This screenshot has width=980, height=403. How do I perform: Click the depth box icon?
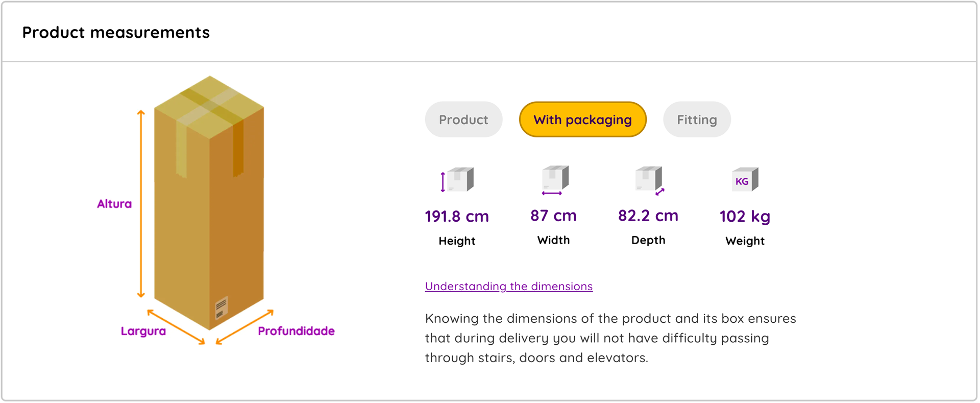pos(650,180)
